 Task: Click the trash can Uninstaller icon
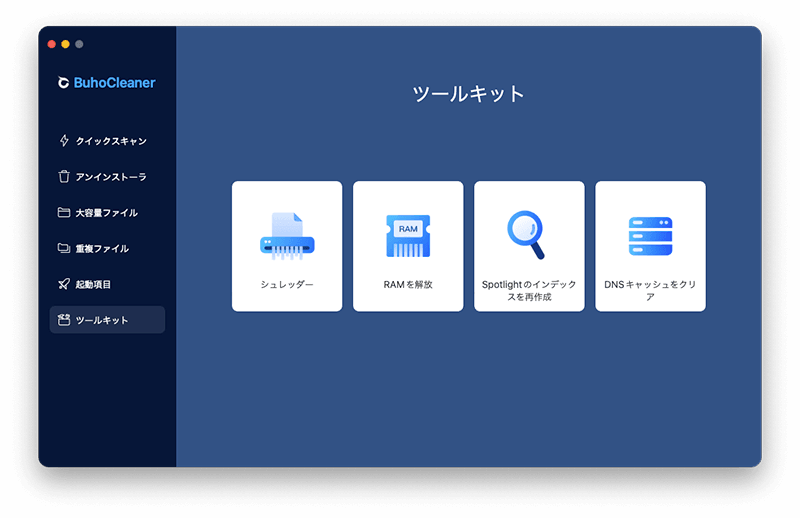[x=64, y=177]
